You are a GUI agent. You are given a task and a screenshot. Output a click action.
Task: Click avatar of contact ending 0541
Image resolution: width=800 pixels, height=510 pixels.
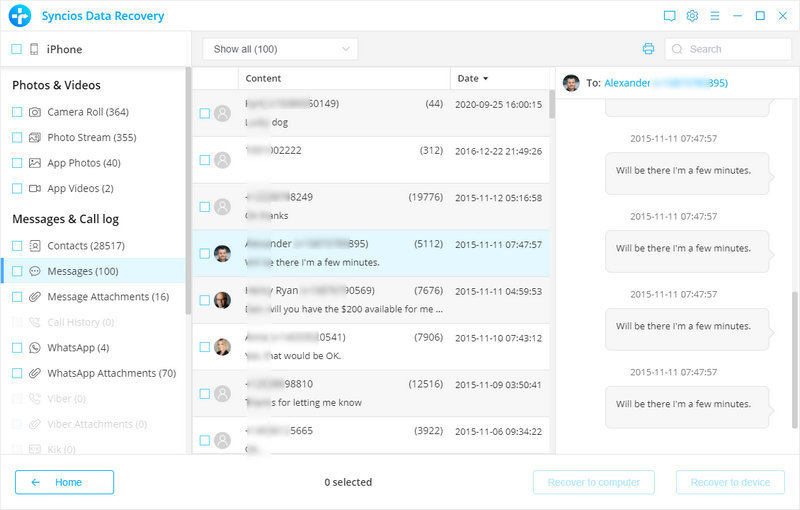coord(222,347)
